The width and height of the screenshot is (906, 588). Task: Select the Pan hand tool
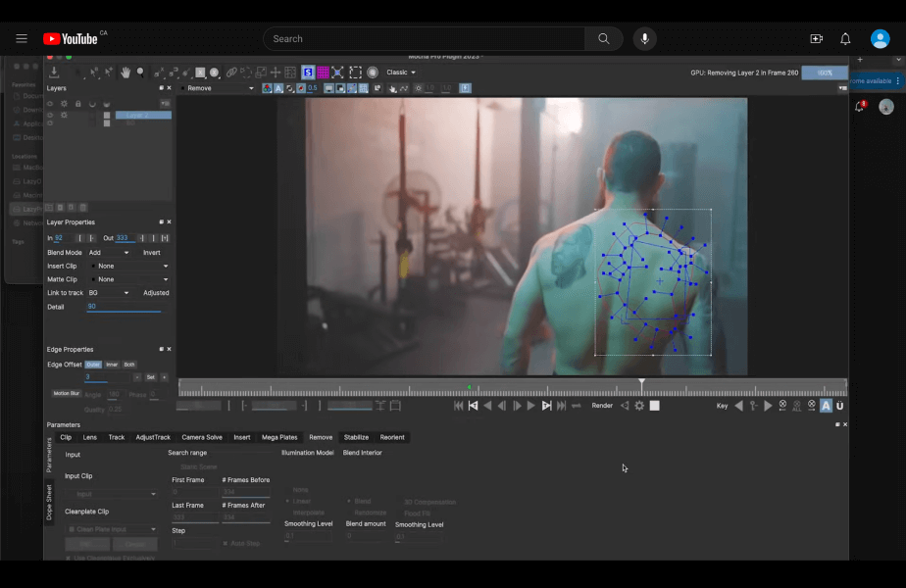pyautogui.click(x=126, y=73)
